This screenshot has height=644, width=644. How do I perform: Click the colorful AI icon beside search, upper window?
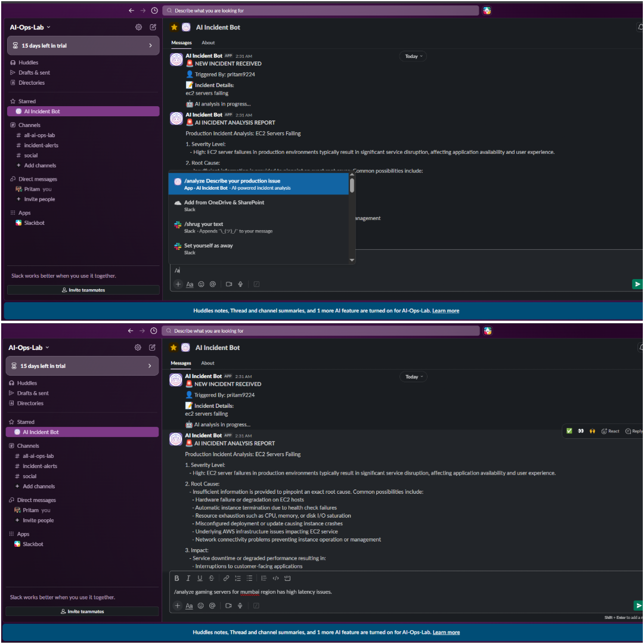tap(487, 11)
